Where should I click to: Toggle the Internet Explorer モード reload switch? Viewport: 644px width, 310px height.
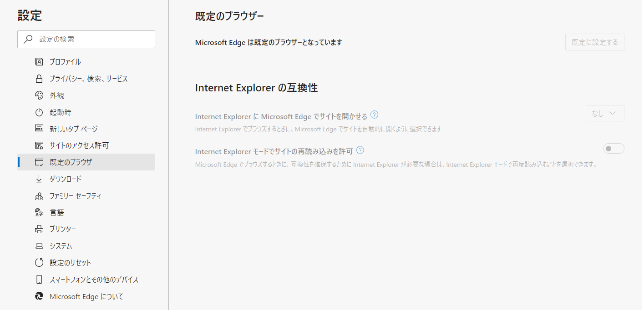(614, 149)
